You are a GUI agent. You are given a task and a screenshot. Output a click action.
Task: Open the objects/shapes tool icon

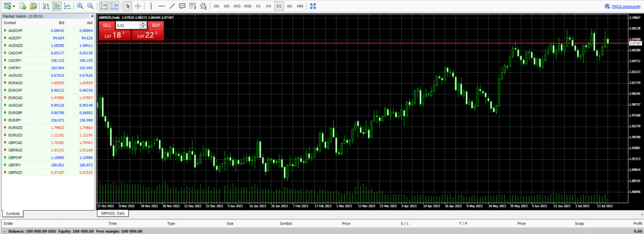[203, 6]
